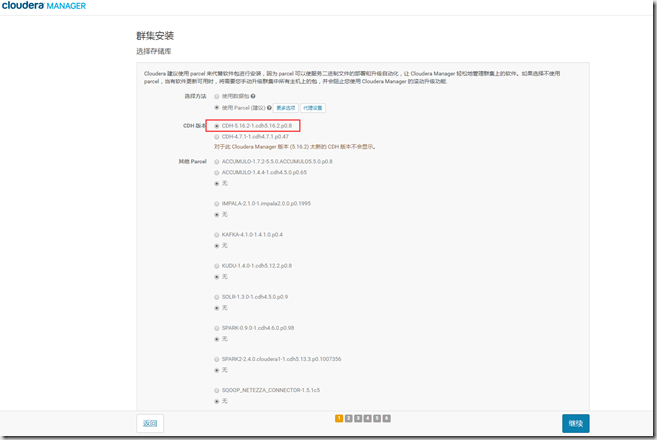
Task: Click the Cloudera Manager logo
Action: 44,5
